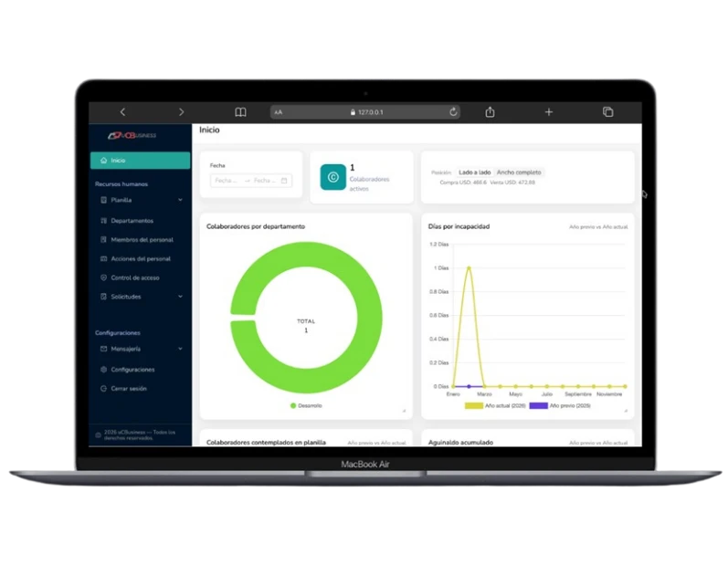Click the Configuraciones gear icon
Viewport: 728px width, 565px height.
[103, 370]
